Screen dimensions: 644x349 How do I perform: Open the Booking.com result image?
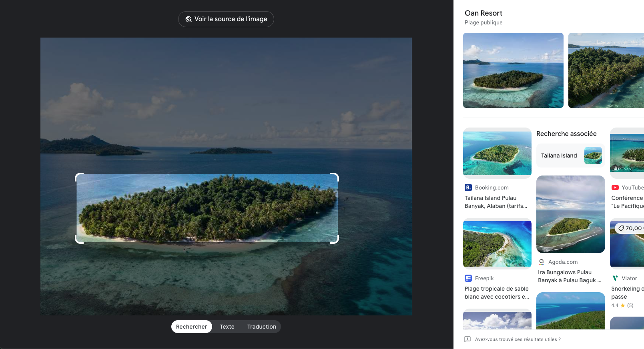point(497,153)
